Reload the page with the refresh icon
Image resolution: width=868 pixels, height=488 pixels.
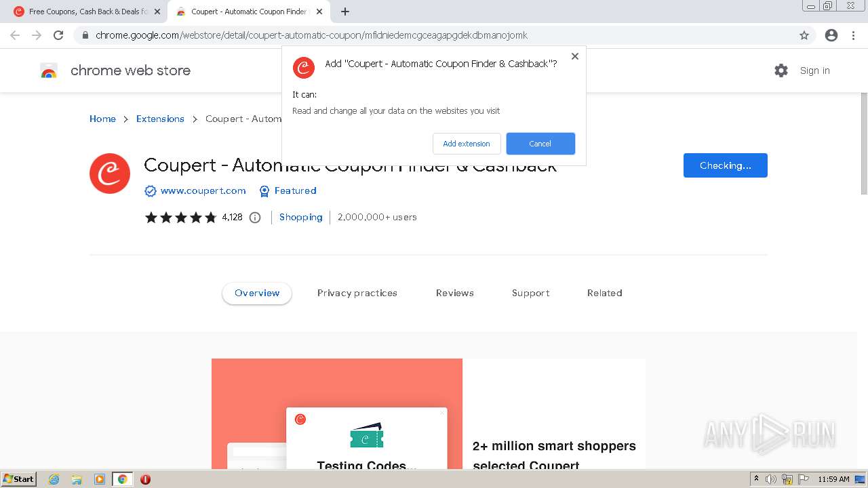coord(58,35)
